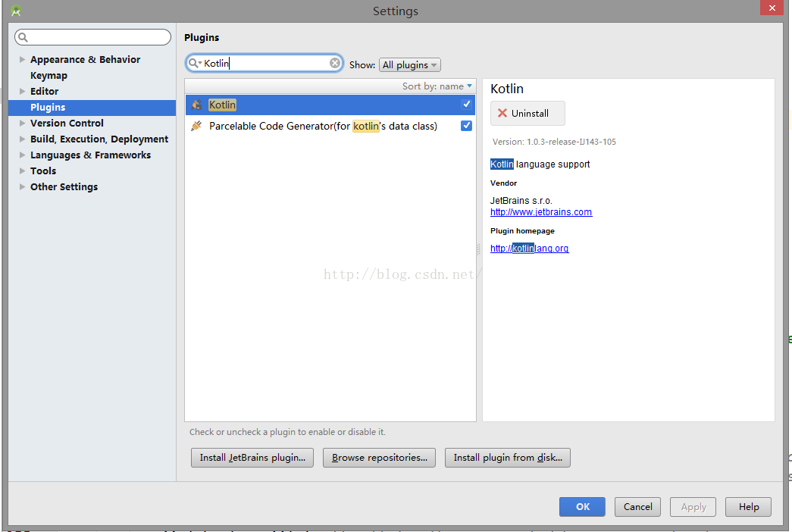Open the jetbrains.com vendor link
This screenshot has width=792, height=532.
tap(541, 212)
